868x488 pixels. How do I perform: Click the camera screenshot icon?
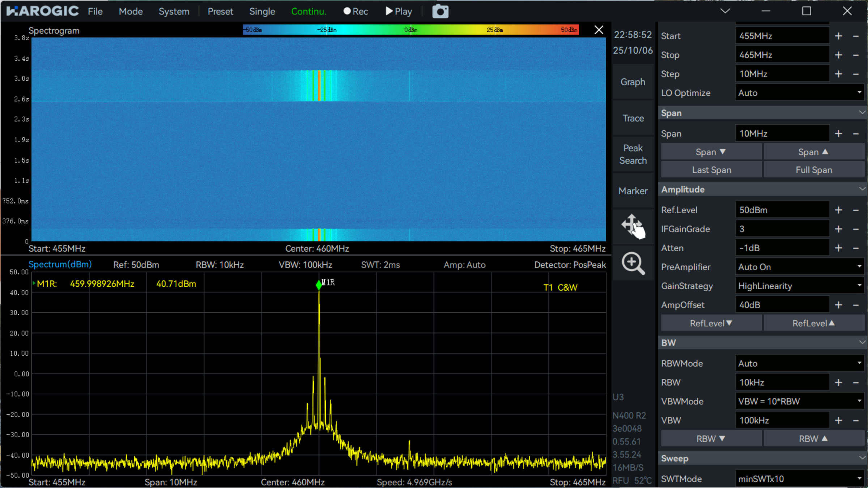tap(440, 12)
